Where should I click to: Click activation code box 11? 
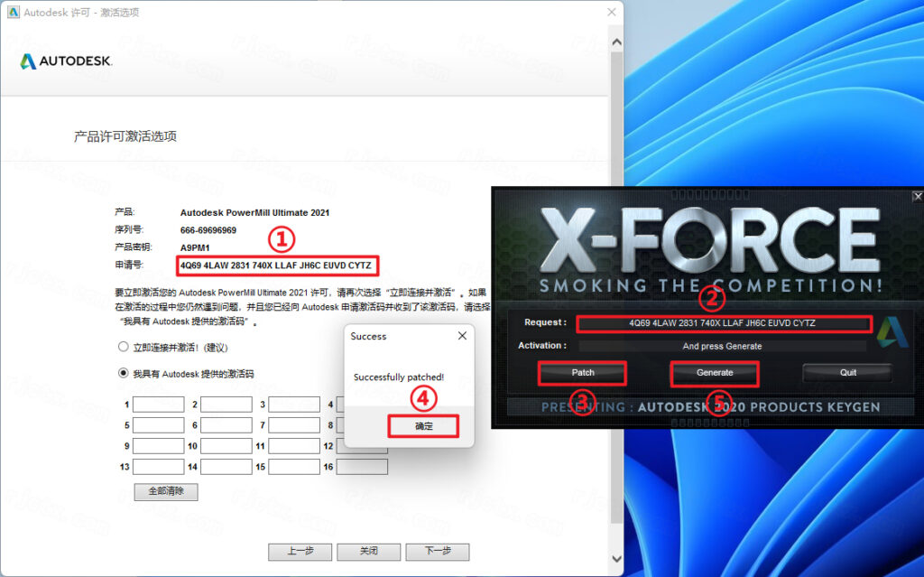294,446
